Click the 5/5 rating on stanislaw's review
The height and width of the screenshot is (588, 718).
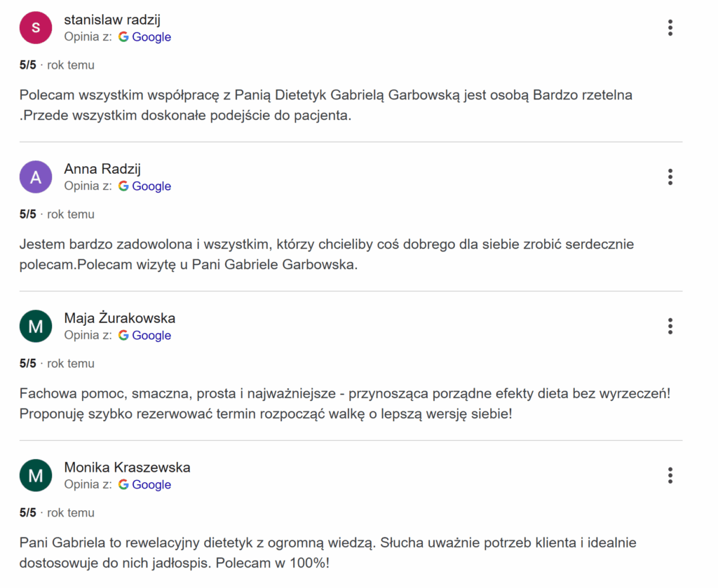tap(28, 65)
